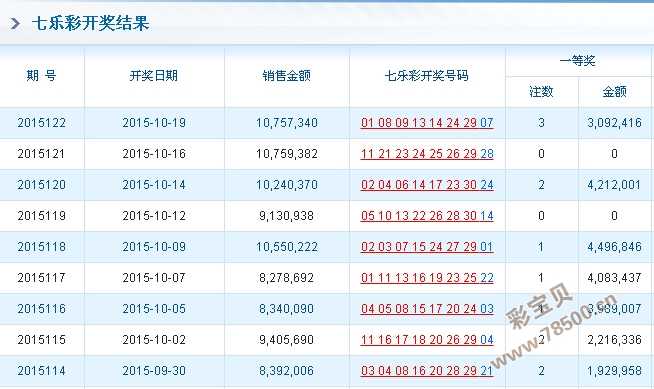Viewport: 654px width, 389px height.
Task: Click winner count 1 in issue 2015118 row
Action: 541,247
